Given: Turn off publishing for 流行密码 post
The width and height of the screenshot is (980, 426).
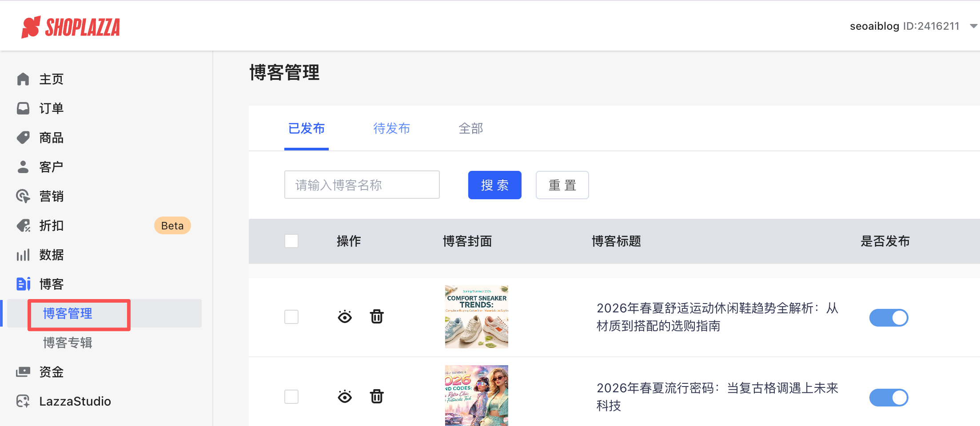Looking at the screenshot, I should [889, 398].
